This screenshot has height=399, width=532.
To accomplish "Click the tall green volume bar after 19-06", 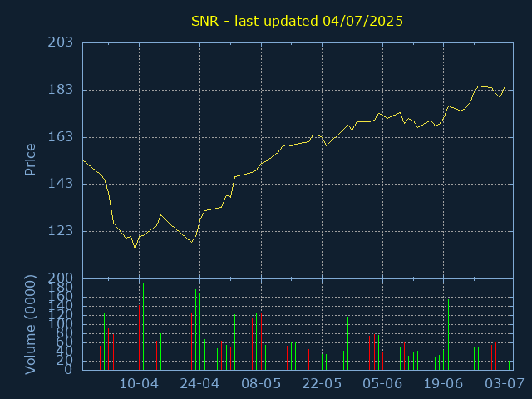I will point(448,334).
